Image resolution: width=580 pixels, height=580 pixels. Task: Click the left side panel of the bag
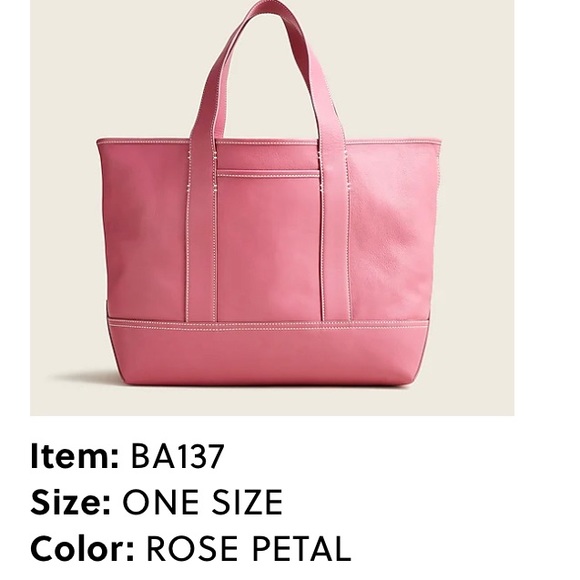coord(144,229)
